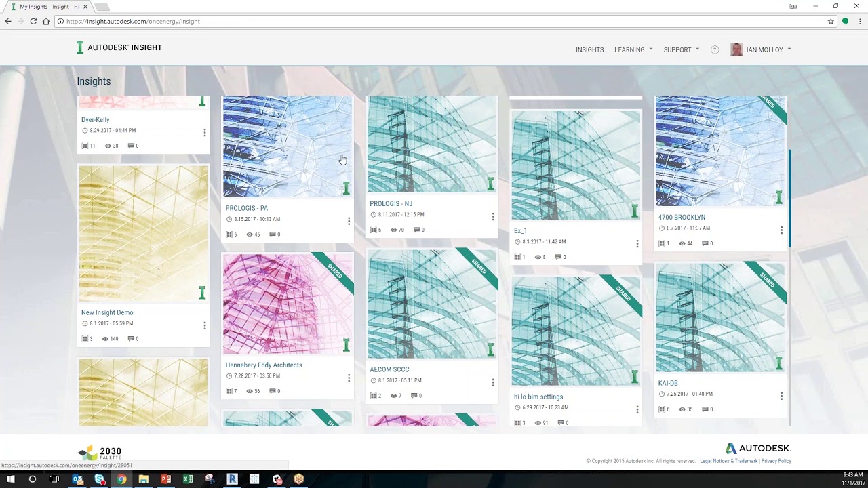
Task: Click the 2030 Palette logo
Action: click(100, 453)
